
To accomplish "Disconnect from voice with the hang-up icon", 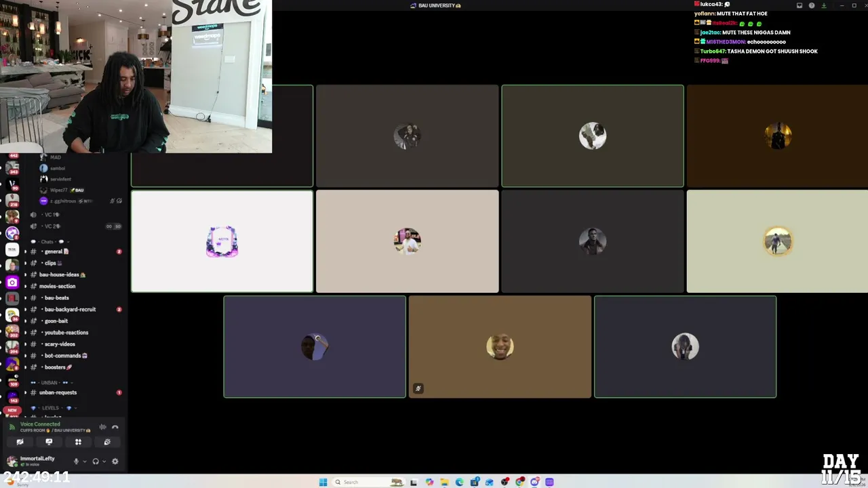I will click(x=115, y=427).
